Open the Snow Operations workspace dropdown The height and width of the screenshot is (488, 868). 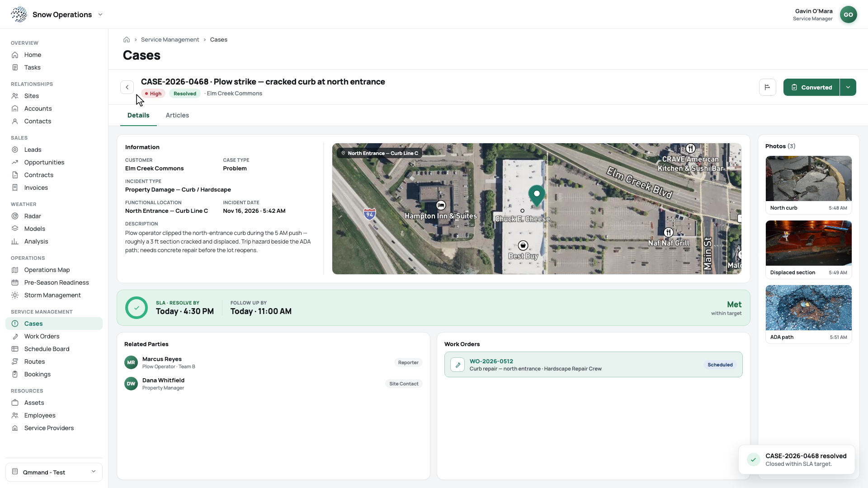[100, 14]
